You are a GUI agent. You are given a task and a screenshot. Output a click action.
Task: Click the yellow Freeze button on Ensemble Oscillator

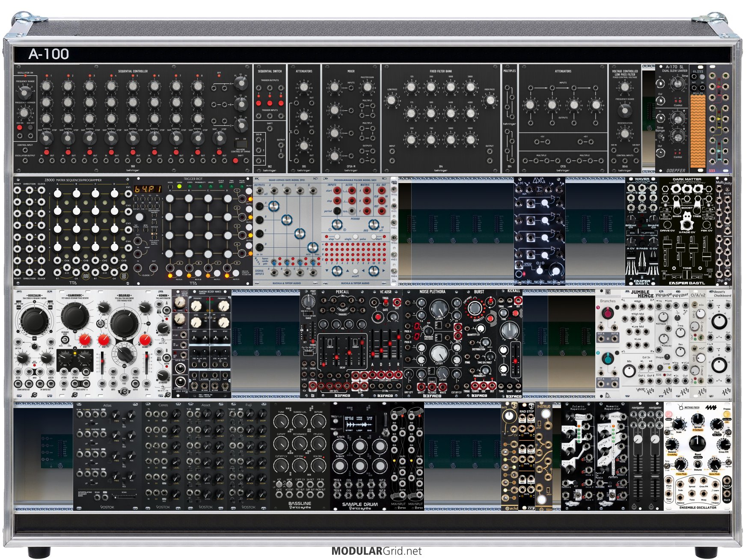(x=727, y=415)
